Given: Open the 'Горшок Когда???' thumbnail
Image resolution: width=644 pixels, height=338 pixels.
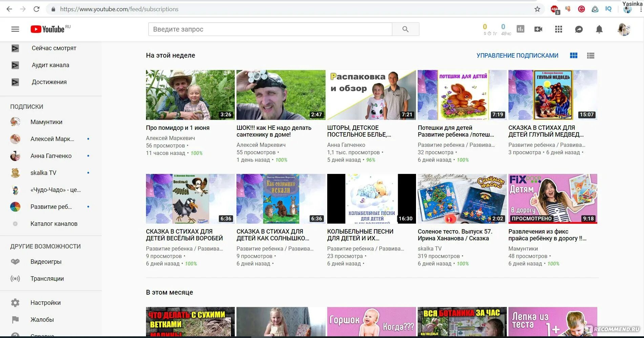Looking at the screenshot, I should point(371,322).
